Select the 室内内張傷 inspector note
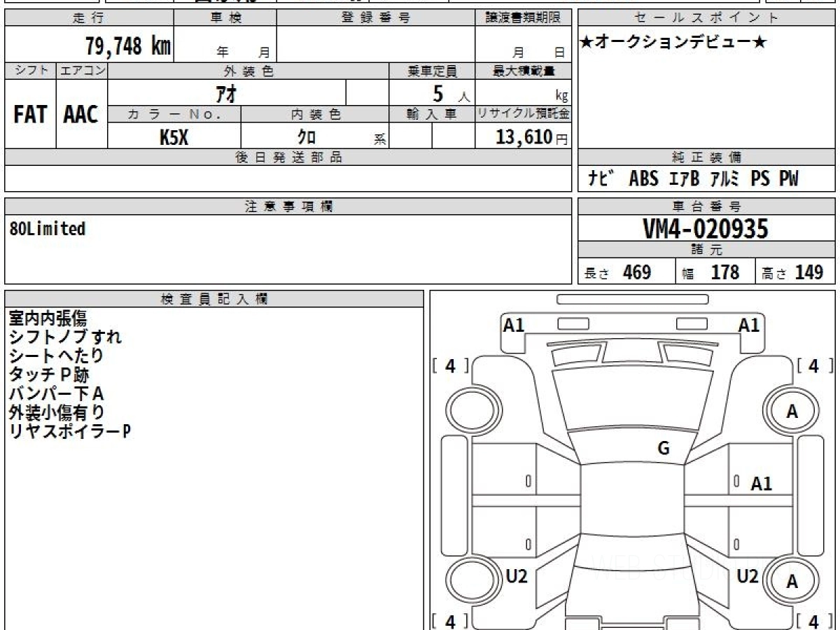Image resolution: width=840 pixels, height=630 pixels. (x=48, y=318)
